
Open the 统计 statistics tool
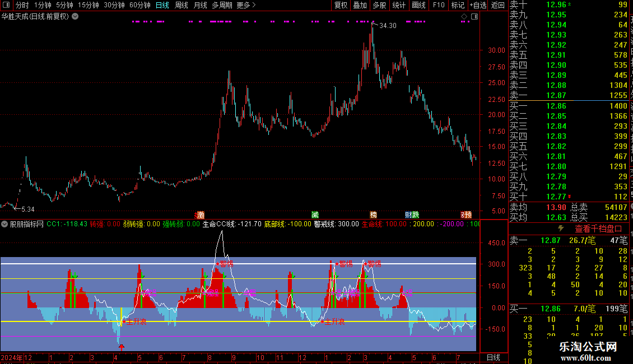click(x=398, y=5)
